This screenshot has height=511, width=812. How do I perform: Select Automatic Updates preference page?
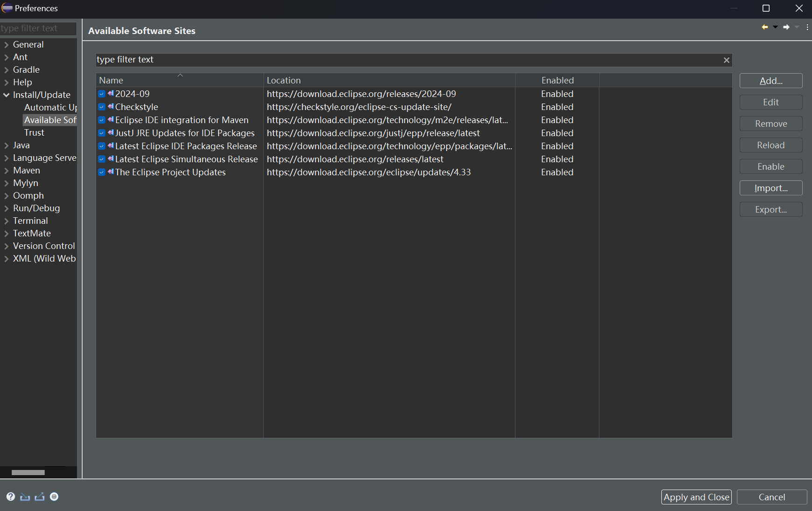click(50, 107)
